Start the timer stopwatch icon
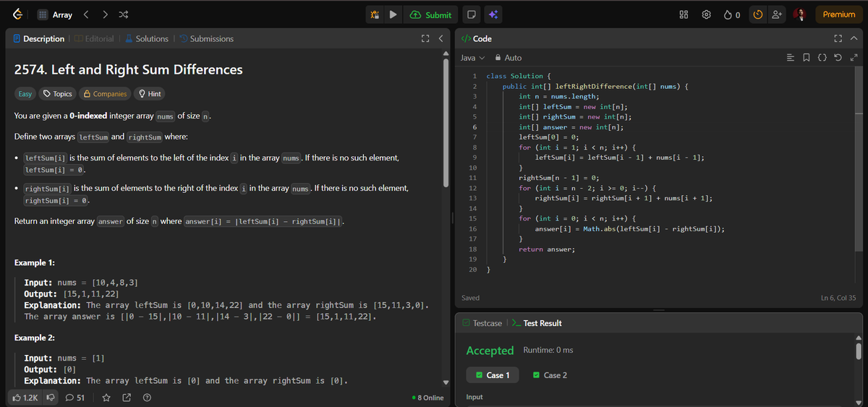Viewport: 868px width, 407px height. point(757,14)
